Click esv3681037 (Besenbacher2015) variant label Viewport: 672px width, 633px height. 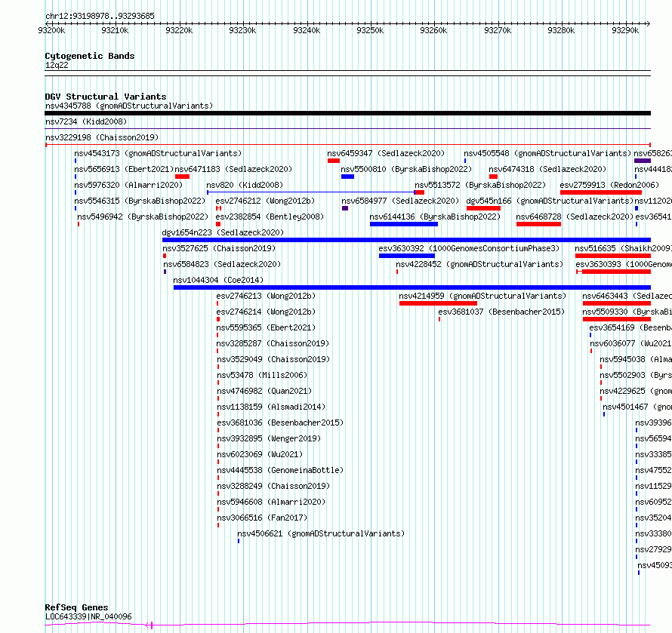click(501, 312)
